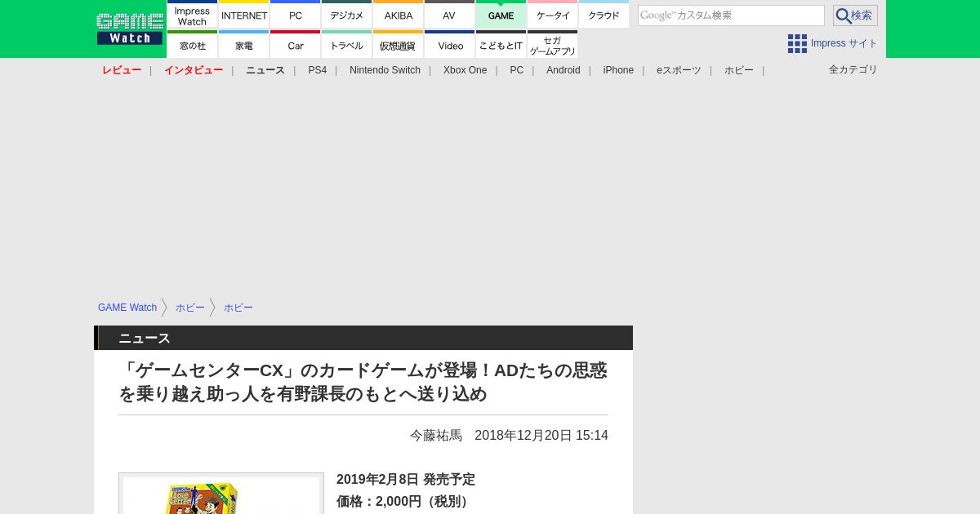
Task: Click the first ホビー breadcrumb link
Action: point(190,308)
